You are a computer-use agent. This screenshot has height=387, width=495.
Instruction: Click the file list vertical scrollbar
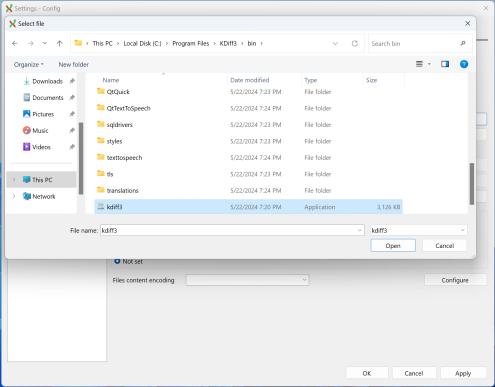472,184
